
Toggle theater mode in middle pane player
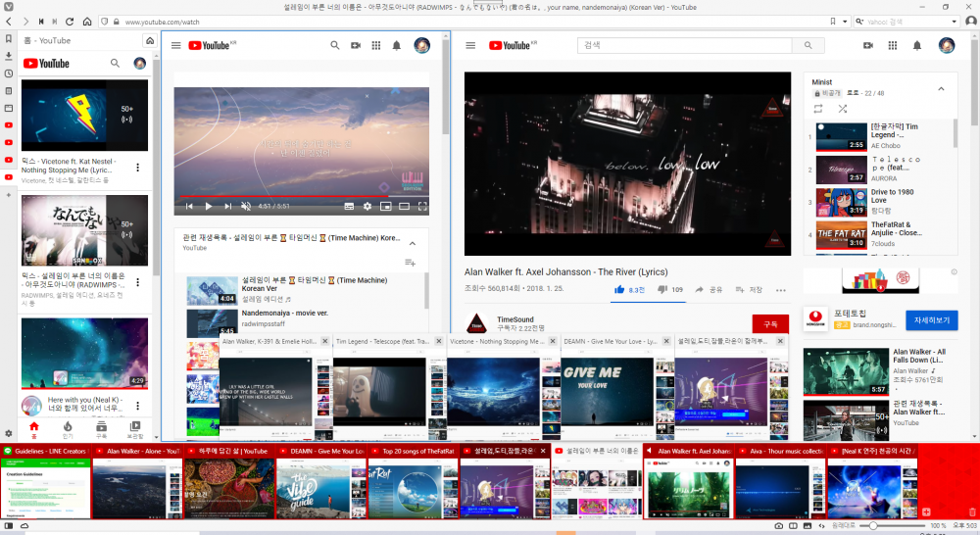[405, 206]
